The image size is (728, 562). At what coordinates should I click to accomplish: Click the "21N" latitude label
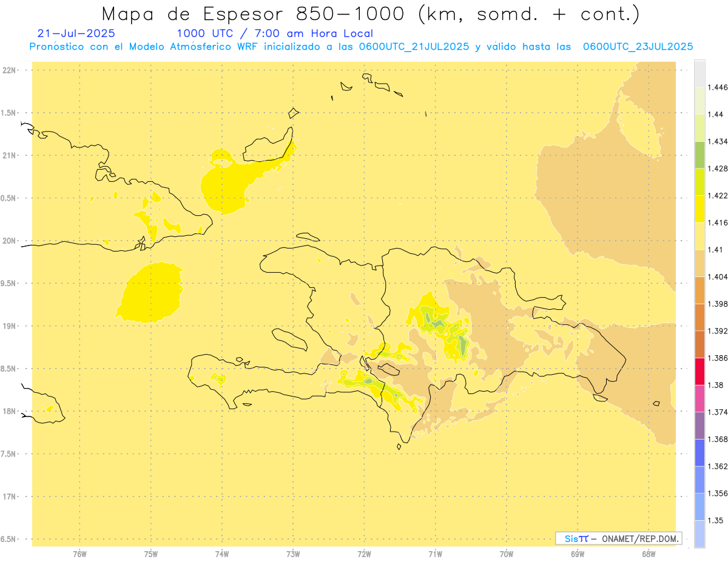tap(9, 155)
